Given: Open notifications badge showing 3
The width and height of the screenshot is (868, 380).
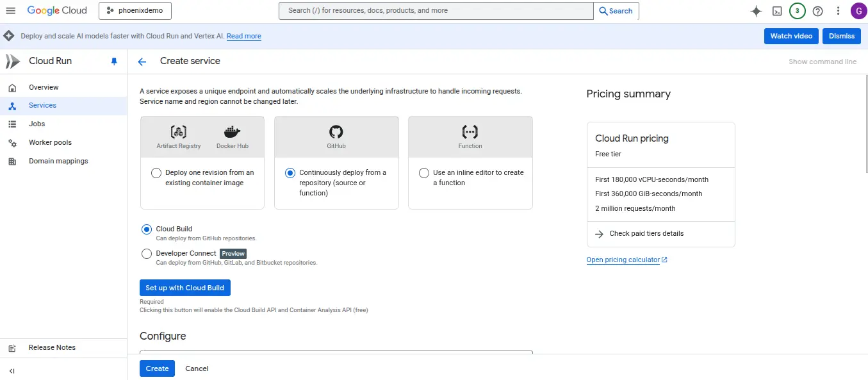Looking at the screenshot, I should click(x=798, y=11).
